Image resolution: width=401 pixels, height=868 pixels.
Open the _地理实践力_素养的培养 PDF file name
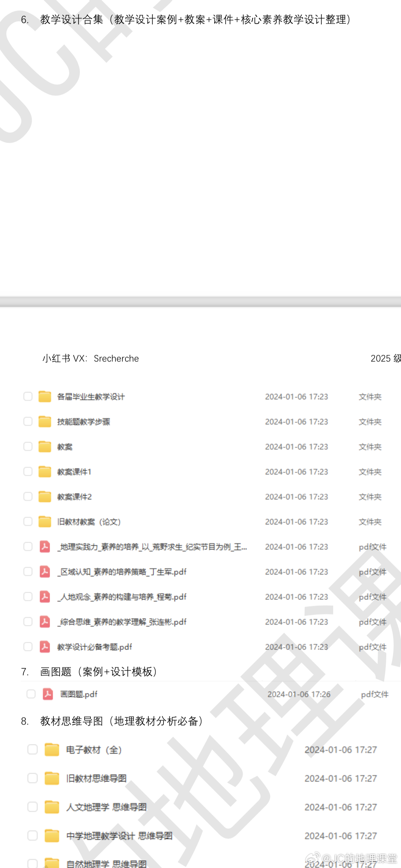[x=153, y=547]
